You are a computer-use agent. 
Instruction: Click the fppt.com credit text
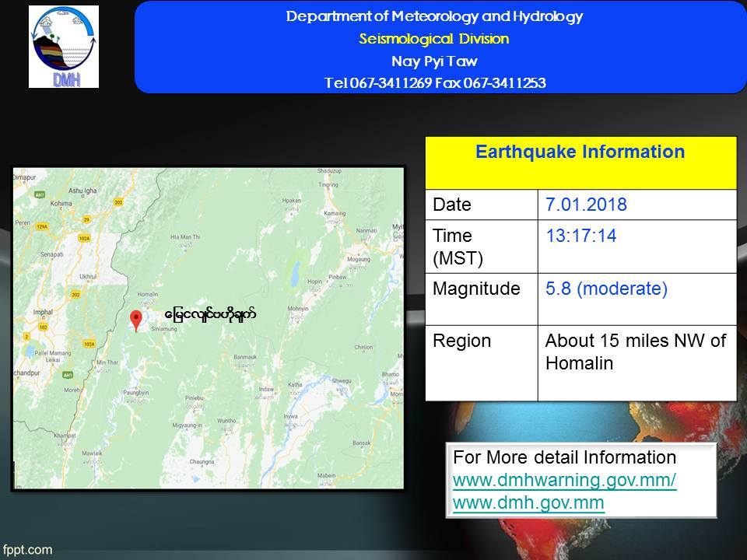click(x=27, y=550)
